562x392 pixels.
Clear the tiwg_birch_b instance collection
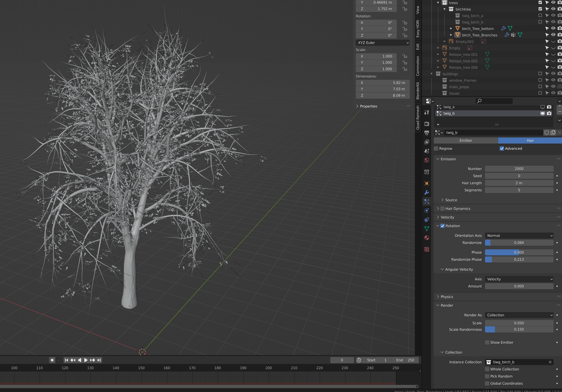tap(550, 362)
